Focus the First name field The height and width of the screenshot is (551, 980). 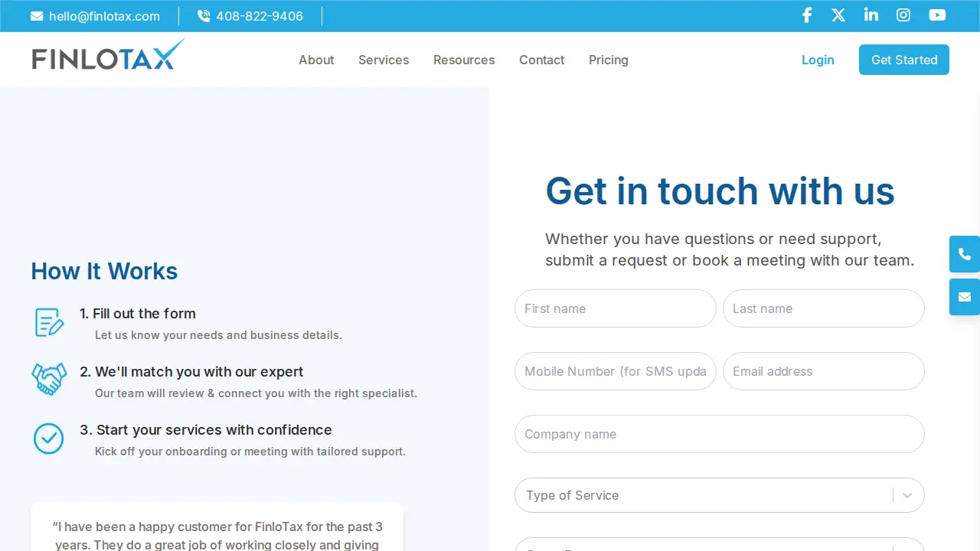616,308
